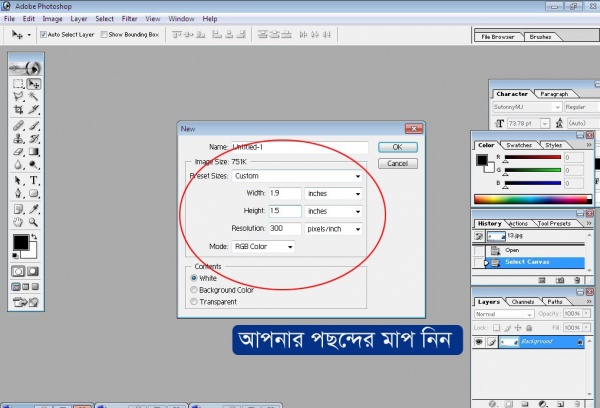
Task: Click Cancel in the New dialog
Action: point(398,163)
